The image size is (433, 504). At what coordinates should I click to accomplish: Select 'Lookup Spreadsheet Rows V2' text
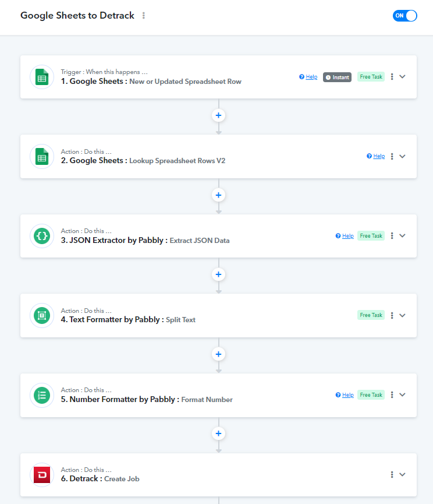(177, 161)
